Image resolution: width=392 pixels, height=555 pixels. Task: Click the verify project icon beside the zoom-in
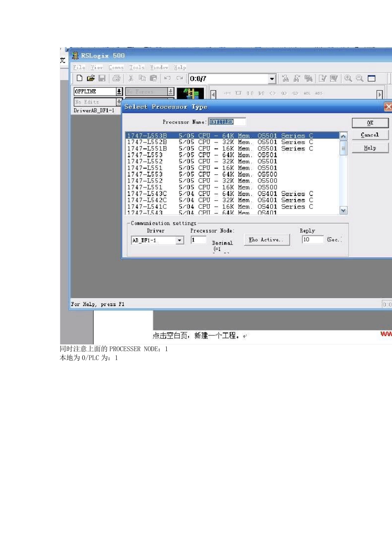point(334,78)
